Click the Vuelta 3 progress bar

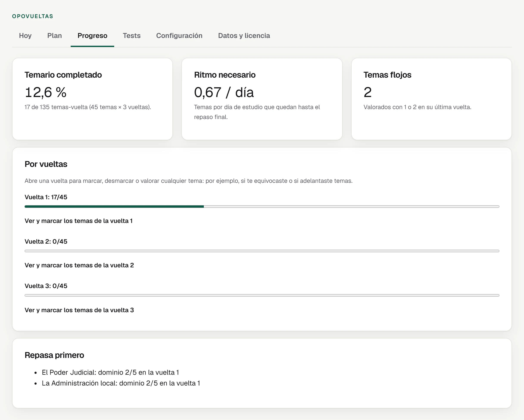(x=262, y=295)
